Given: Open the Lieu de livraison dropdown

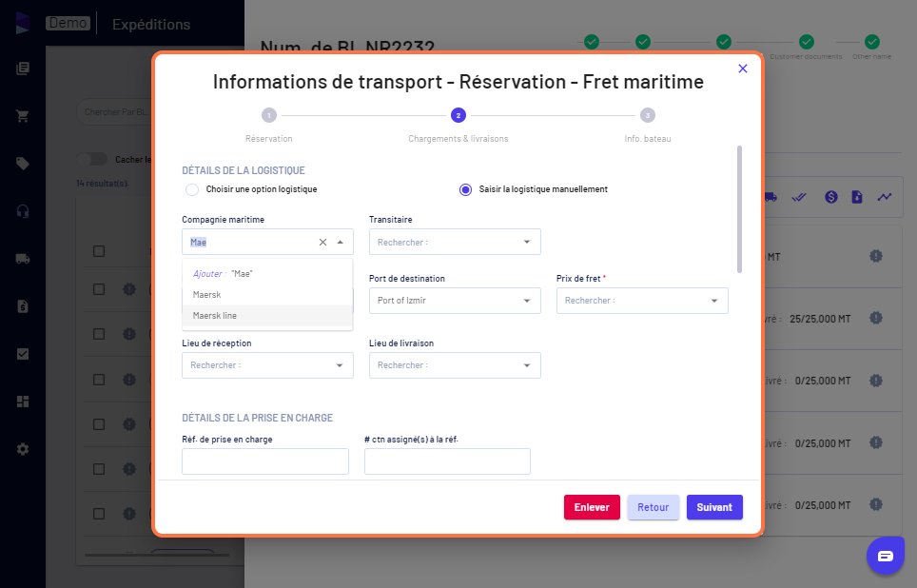Looking at the screenshot, I should tap(455, 365).
